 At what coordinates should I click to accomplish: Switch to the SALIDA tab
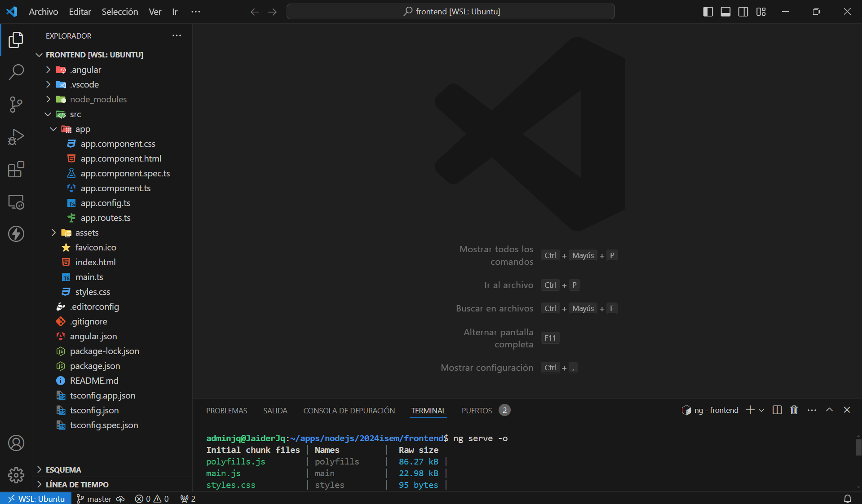(275, 411)
